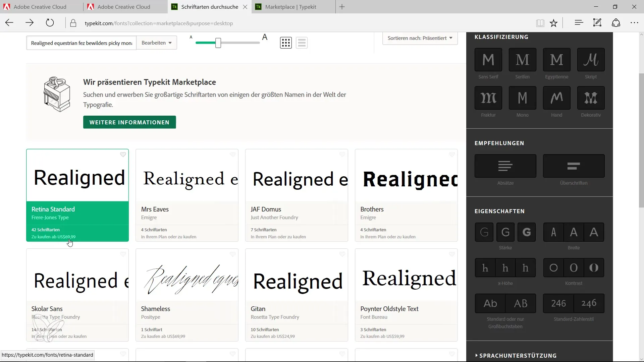Open the Brothers font preview thumbnail
644x362 pixels.
[406, 176]
